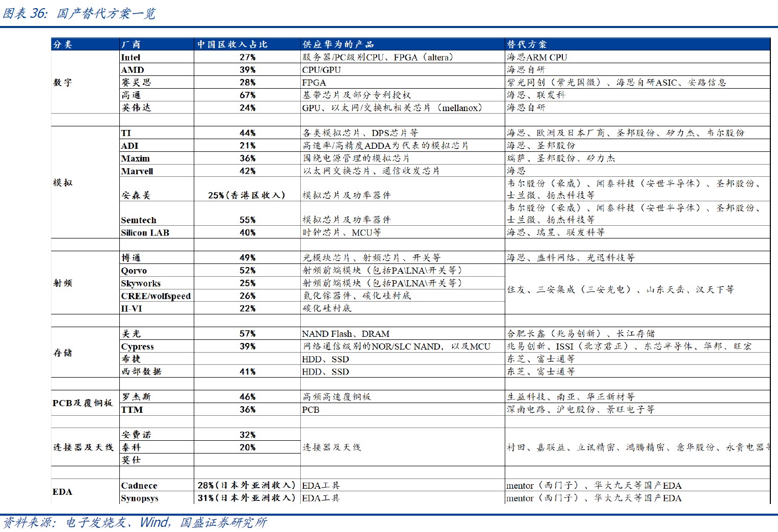Image resolution: width=778 pixels, height=532 pixels.
Task: Click the Semtech vendor cell
Action: point(157,214)
